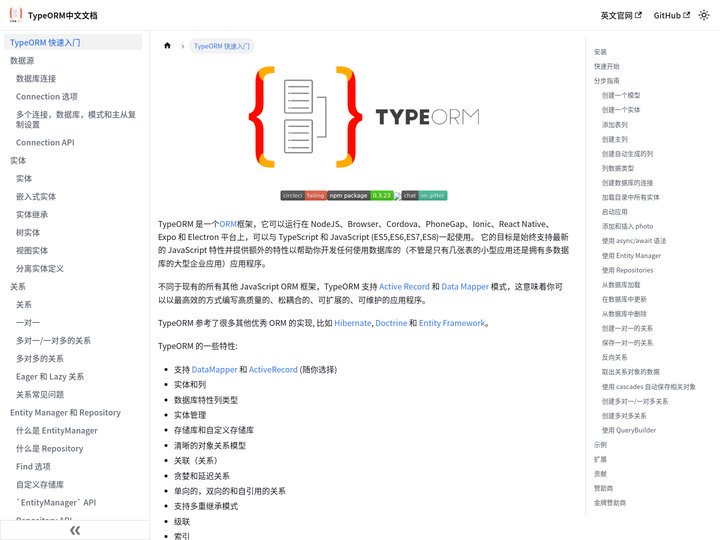The width and height of the screenshot is (720, 540).
Task: Open 视图实体 in the sidebar
Action: click(x=32, y=250)
